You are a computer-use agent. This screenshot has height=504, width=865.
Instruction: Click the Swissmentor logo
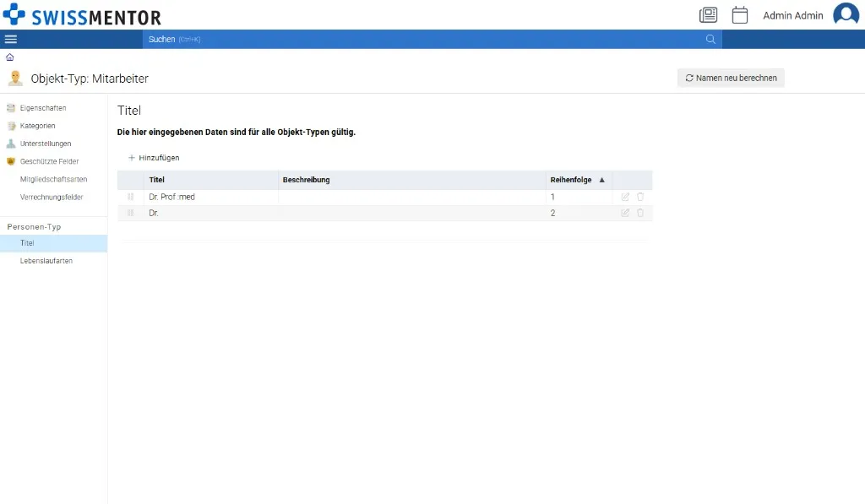click(82, 15)
